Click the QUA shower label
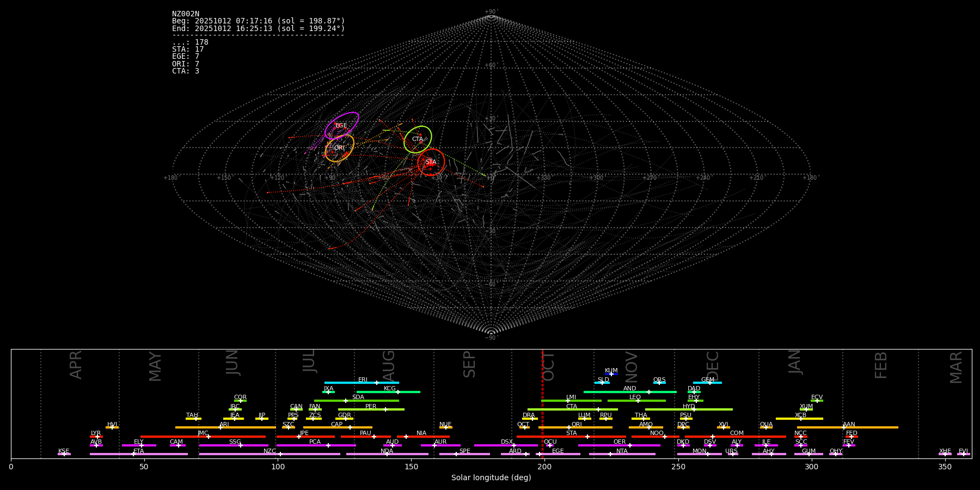Viewport: 980px width, 490px height. pos(766,425)
